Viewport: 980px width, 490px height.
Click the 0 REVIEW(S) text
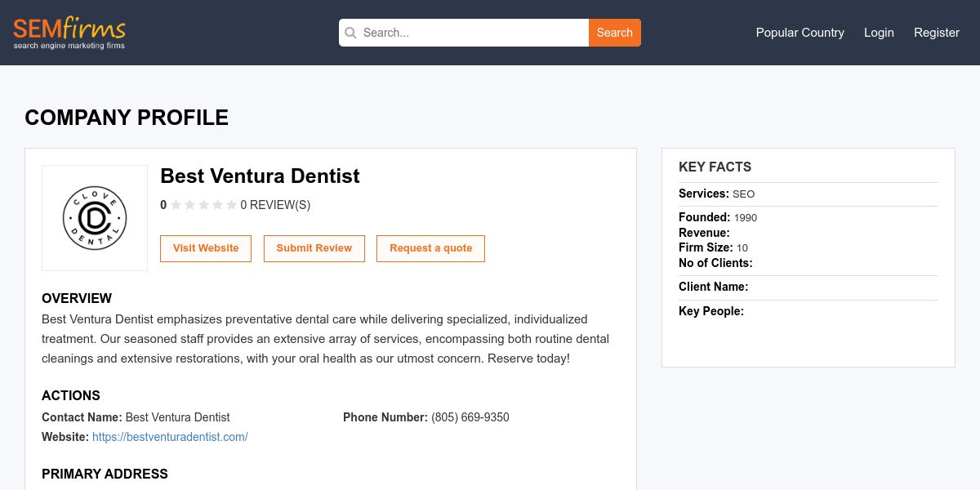[275, 205]
